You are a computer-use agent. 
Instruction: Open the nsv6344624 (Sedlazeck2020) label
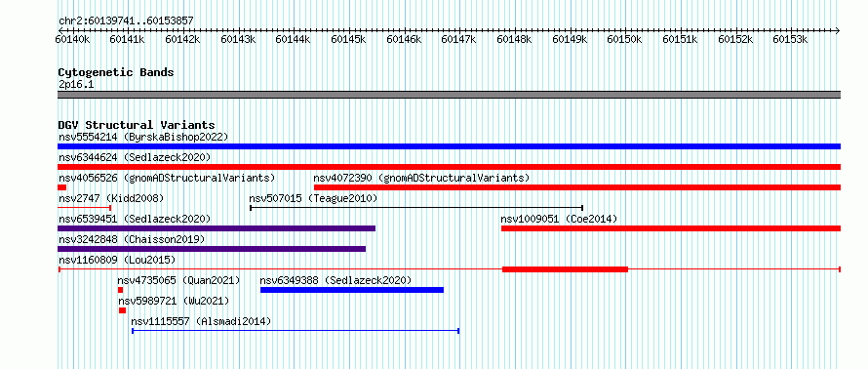click(135, 157)
